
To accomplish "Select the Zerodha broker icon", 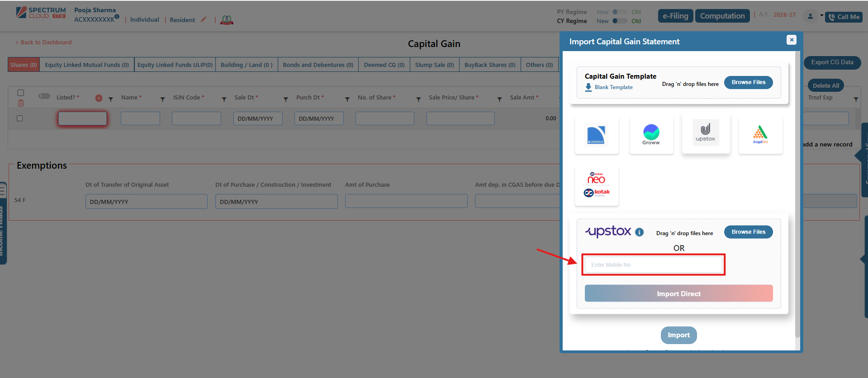I will coord(596,135).
